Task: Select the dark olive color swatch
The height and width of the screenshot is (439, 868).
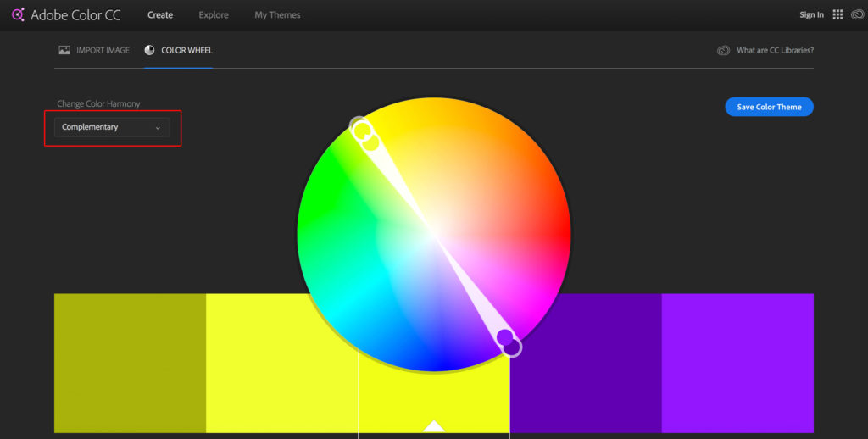Action: (130, 363)
